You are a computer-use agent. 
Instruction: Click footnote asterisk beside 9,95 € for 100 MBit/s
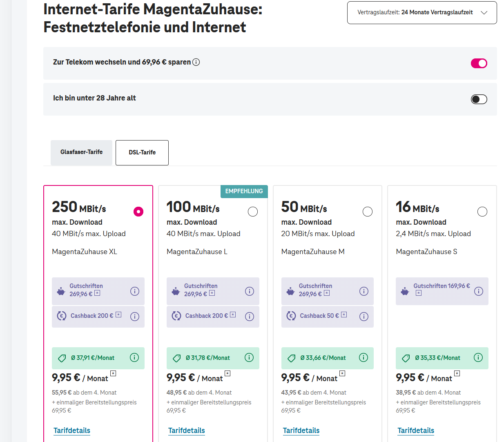228,373
